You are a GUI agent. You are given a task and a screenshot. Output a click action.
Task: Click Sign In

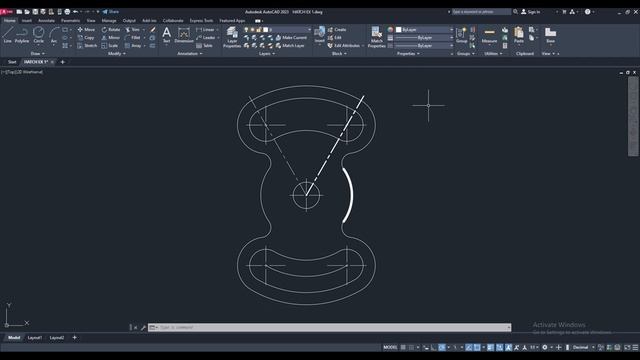pyautogui.click(x=531, y=12)
